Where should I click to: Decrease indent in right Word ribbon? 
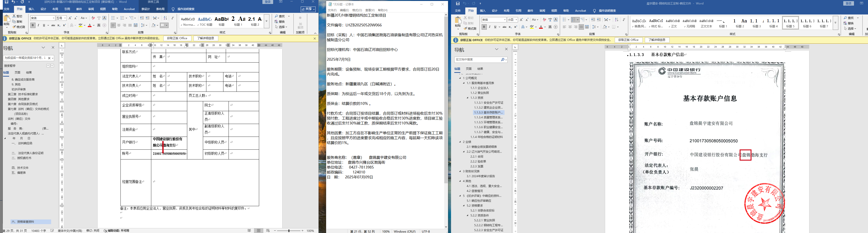(593, 20)
